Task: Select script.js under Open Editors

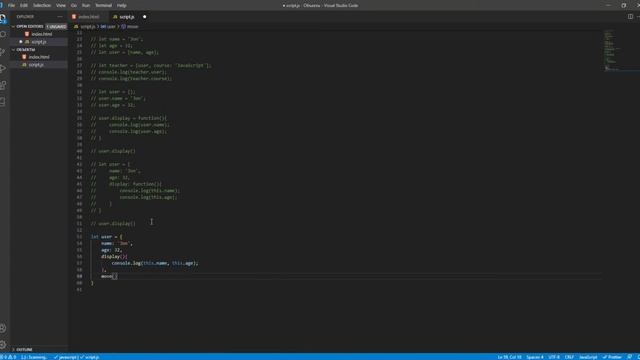Action: pos(39,42)
